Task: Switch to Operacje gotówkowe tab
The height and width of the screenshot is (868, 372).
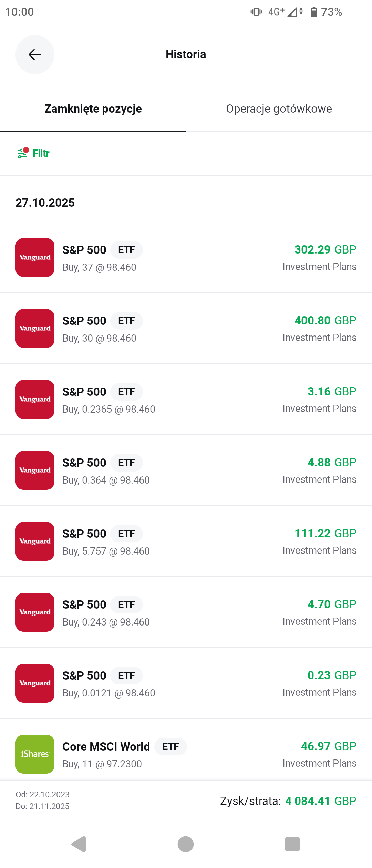Action: click(x=279, y=109)
